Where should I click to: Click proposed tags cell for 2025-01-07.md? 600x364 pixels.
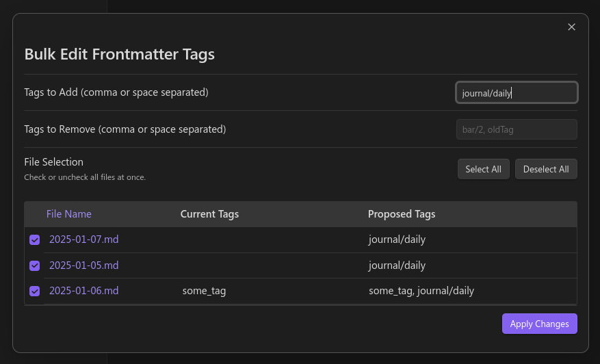[397, 239]
